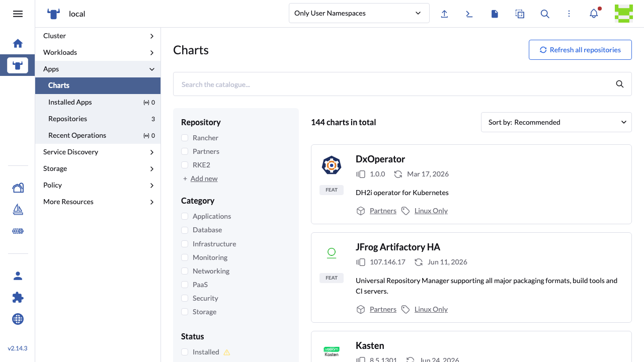Select the local cluster bull icon in sidebar
The height and width of the screenshot is (362, 644).
(18, 65)
